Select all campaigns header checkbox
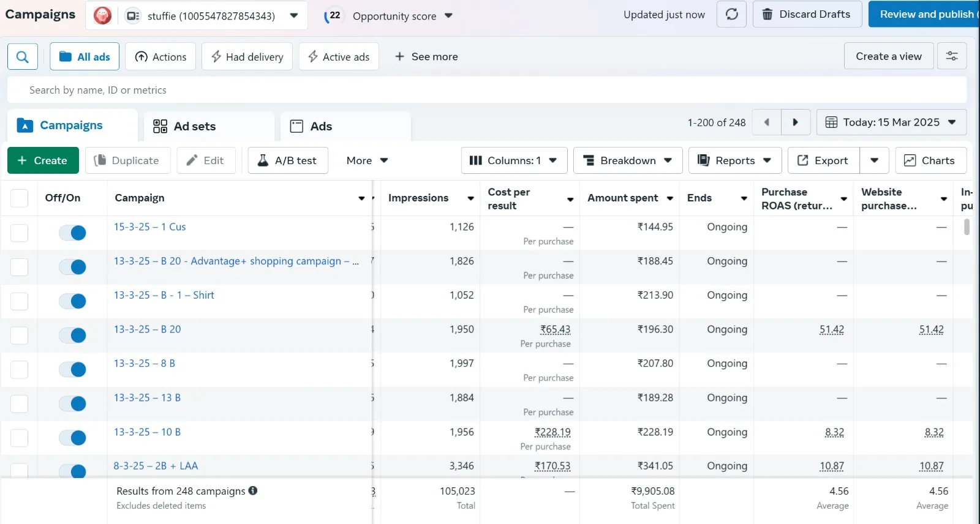The height and width of the screenshot is (524, 980). pos(19,198)
